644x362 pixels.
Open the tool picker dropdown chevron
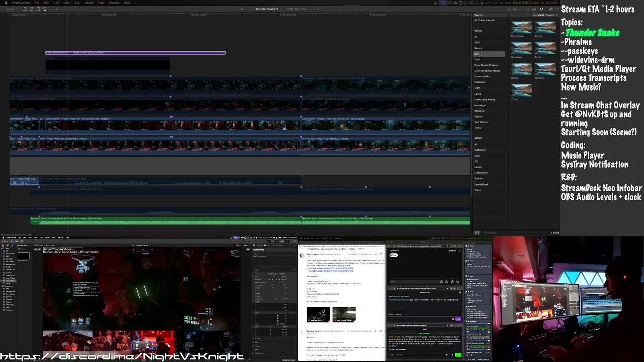60,9
